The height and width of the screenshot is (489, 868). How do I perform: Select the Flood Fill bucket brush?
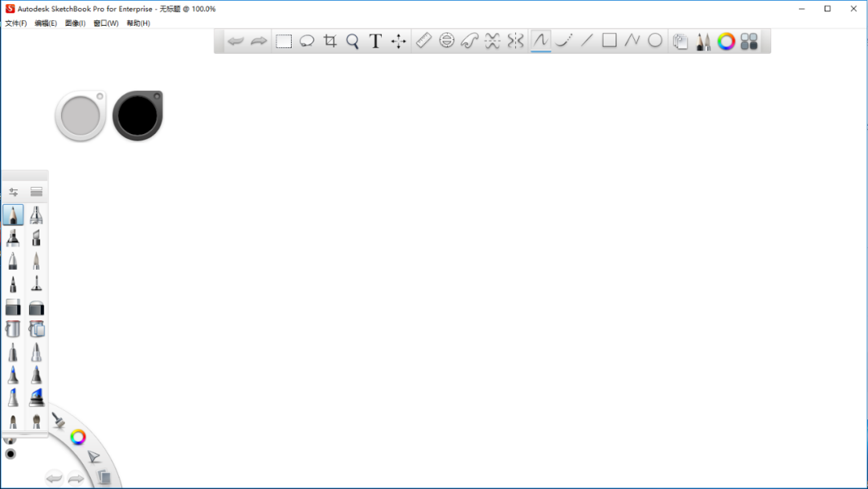coord(13,329)
